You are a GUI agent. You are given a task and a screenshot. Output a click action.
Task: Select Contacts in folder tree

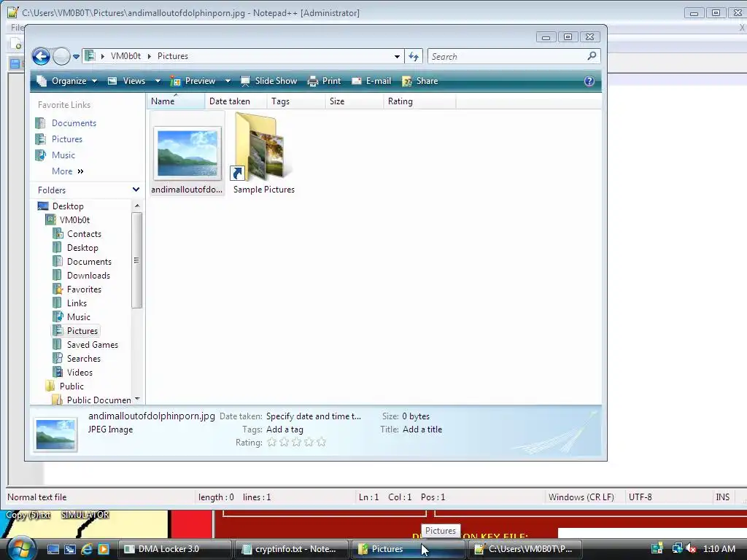(x=84, y=234)
